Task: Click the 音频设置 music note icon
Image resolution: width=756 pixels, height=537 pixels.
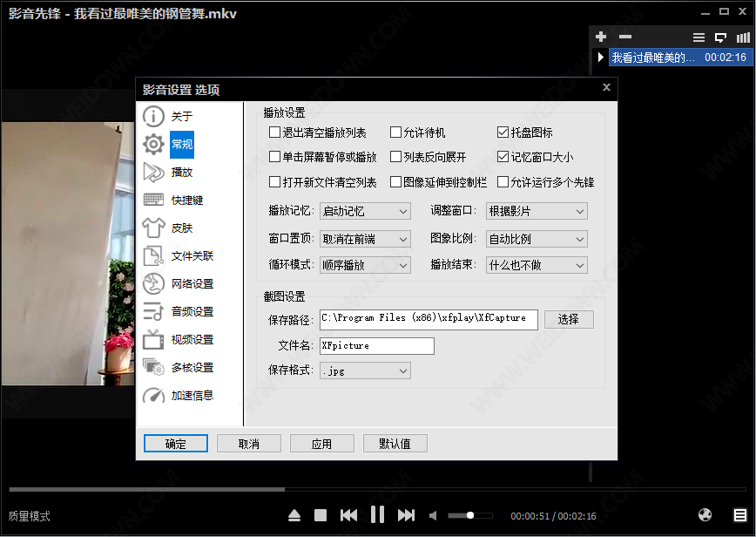Action: [x=153, y=312]
